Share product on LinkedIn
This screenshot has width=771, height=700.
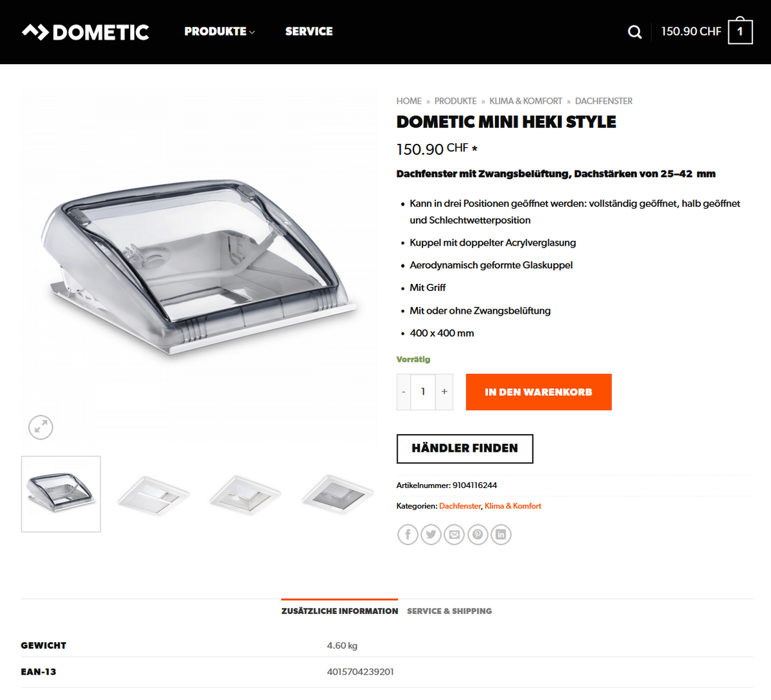(501, 534)
